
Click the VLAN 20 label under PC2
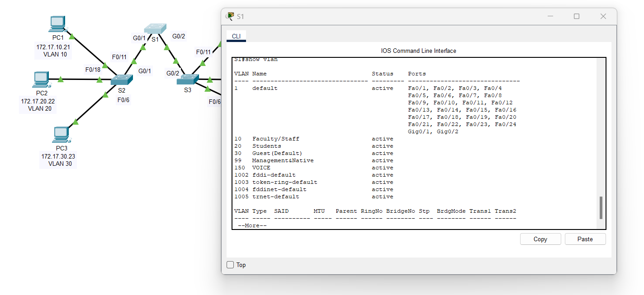click(x=39, y=108)
